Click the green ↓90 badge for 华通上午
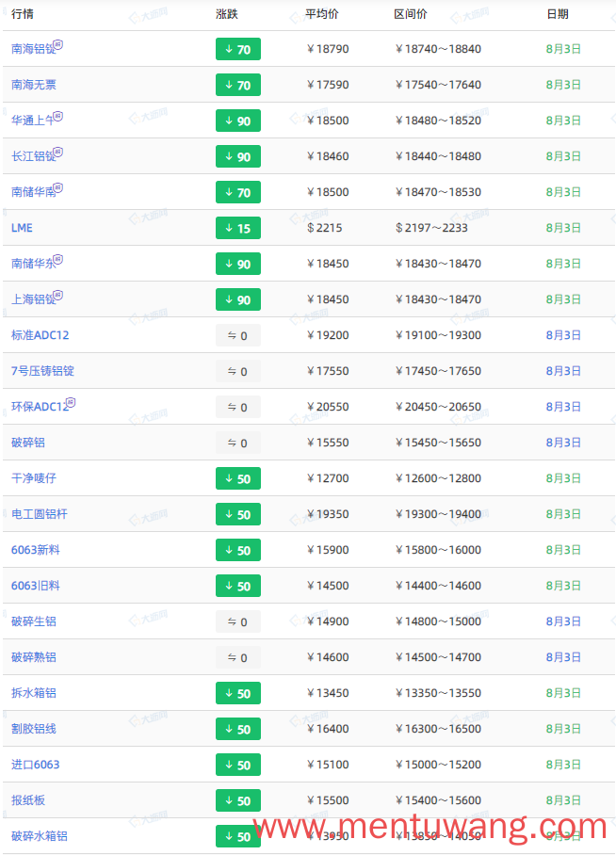The height and width of the screenshot is (855, 616). 238,121
